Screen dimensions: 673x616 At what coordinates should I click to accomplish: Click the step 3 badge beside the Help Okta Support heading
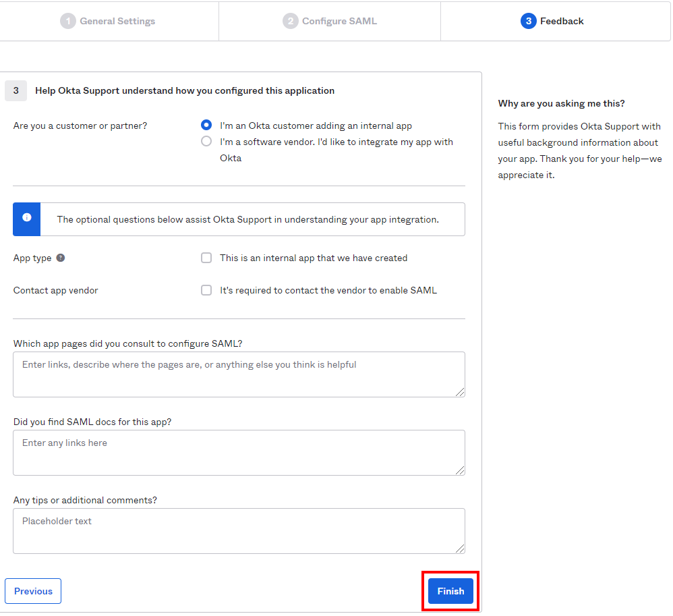[x=16, y=90]
